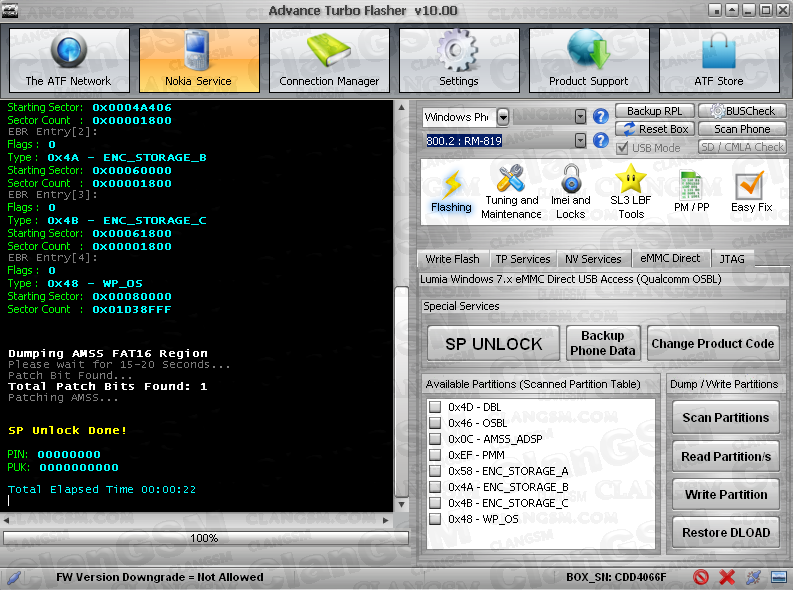Click help icon beside Windows Phone dropdown

point(600,117)
